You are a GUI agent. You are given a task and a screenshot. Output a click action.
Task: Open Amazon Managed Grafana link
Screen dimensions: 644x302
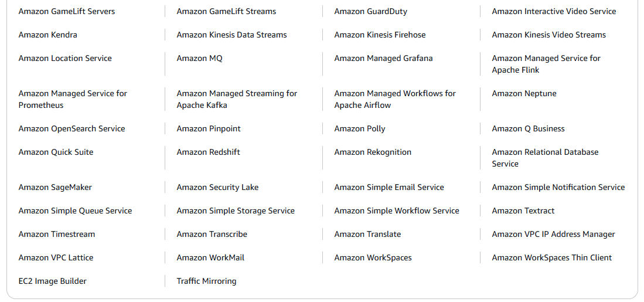coord(383,58)
